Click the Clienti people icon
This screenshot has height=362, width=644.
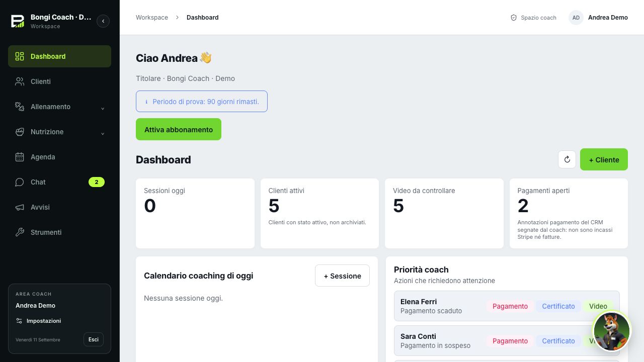(x=20, y=81)
